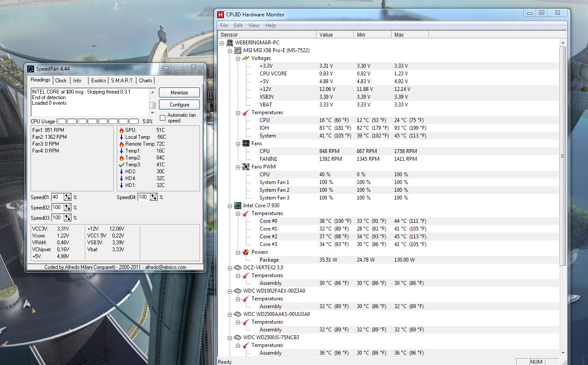Image resolution: width=588 pixels, height=365 pixels.
Task: Click the thermometer icon under Intel Core i7 930
Action: point(246,213)
